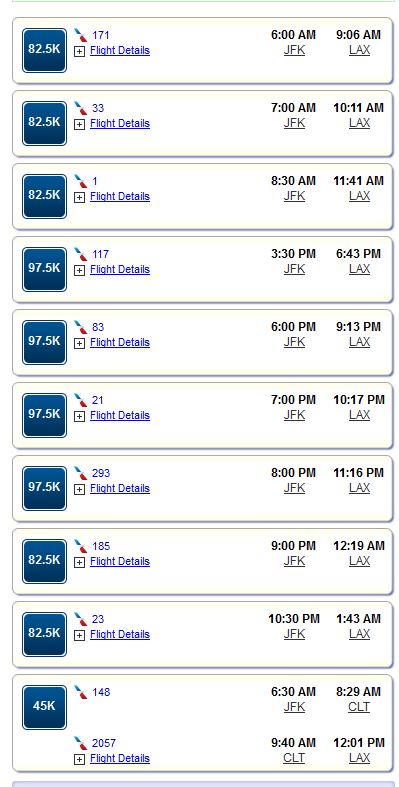Expand details plus box for flight 1

(x=79, y=197)
